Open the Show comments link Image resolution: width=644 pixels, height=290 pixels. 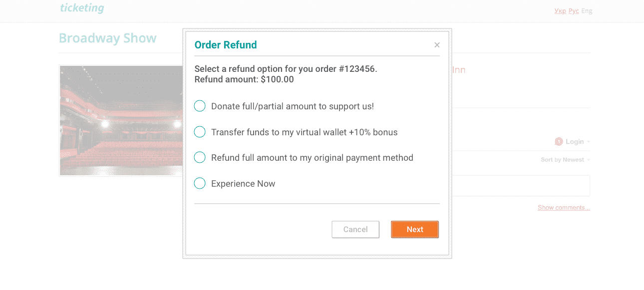(x=564, y=208)
